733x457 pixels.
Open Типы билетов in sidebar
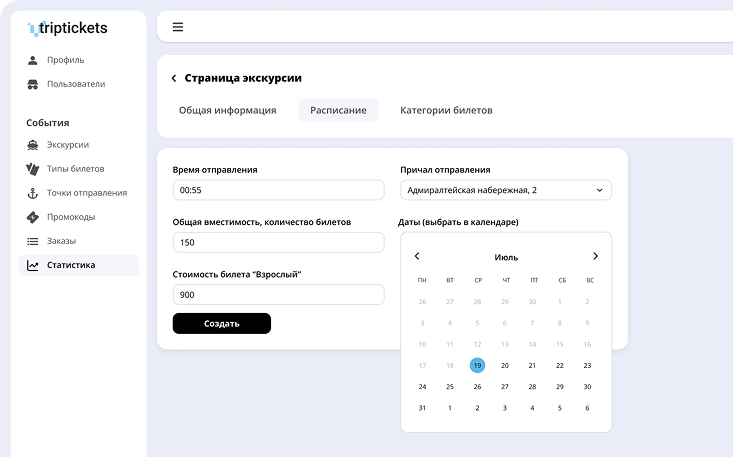pyautogui.click(x=75, y=169)
